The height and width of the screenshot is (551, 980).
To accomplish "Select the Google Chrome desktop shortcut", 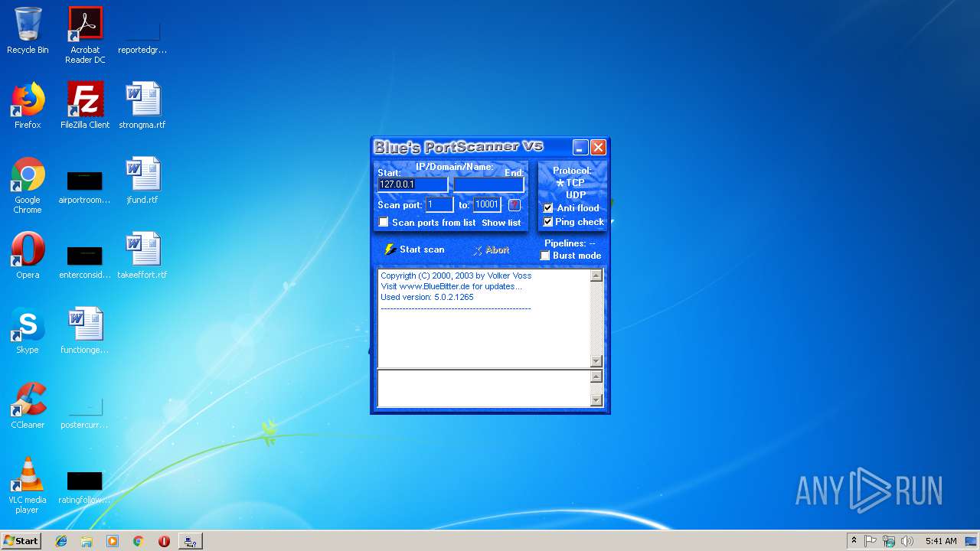I will click(28, 185).
